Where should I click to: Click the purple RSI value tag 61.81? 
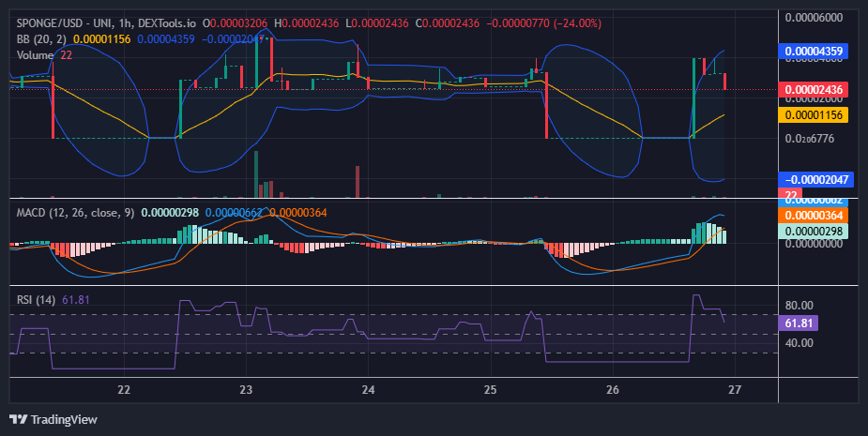click(x=798, y=323)
